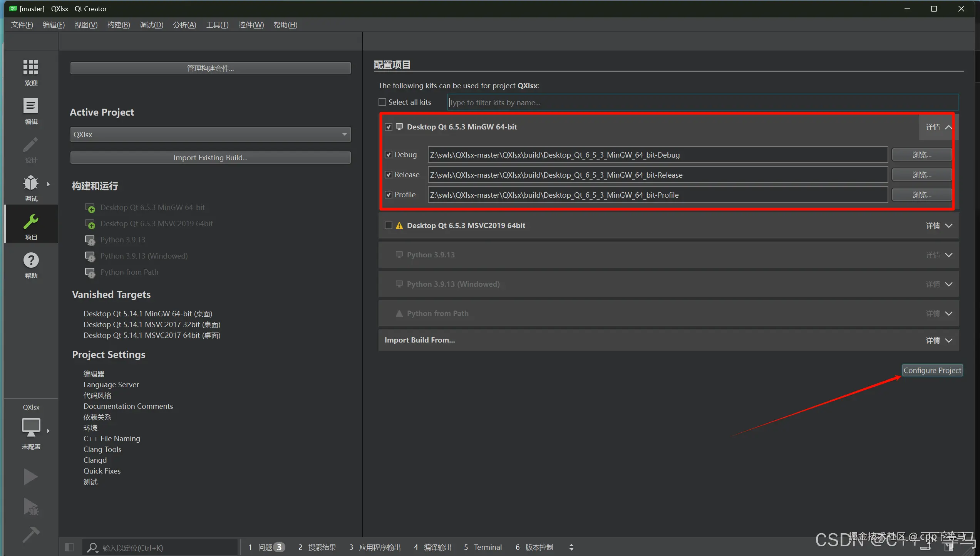Expand details for Import Build From
The image size is (980, 556).
(939, 340)
